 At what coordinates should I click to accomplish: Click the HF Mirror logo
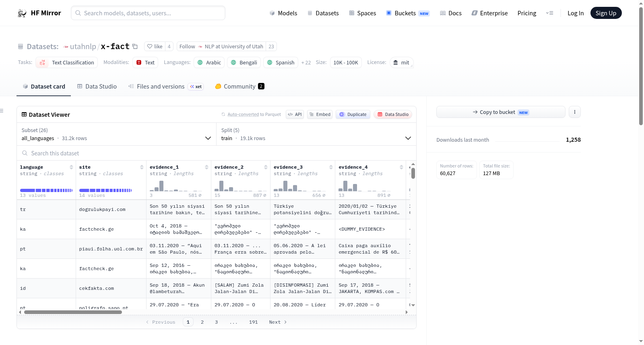coord(39,13)
